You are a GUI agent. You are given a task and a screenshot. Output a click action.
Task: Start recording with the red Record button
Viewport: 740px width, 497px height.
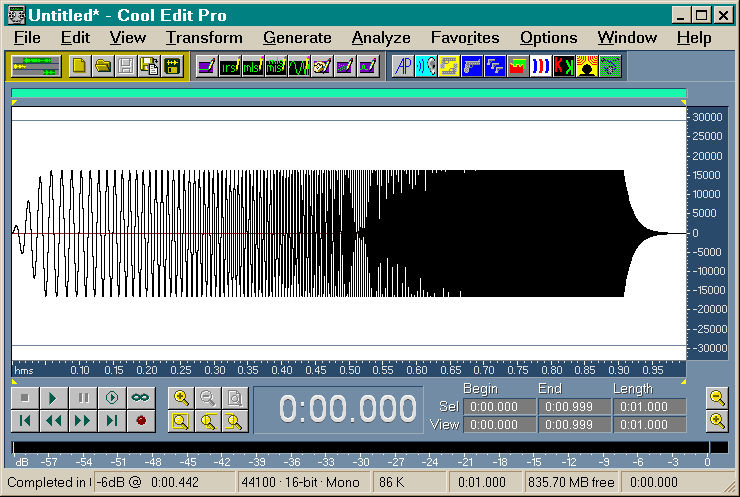point(141,421)
